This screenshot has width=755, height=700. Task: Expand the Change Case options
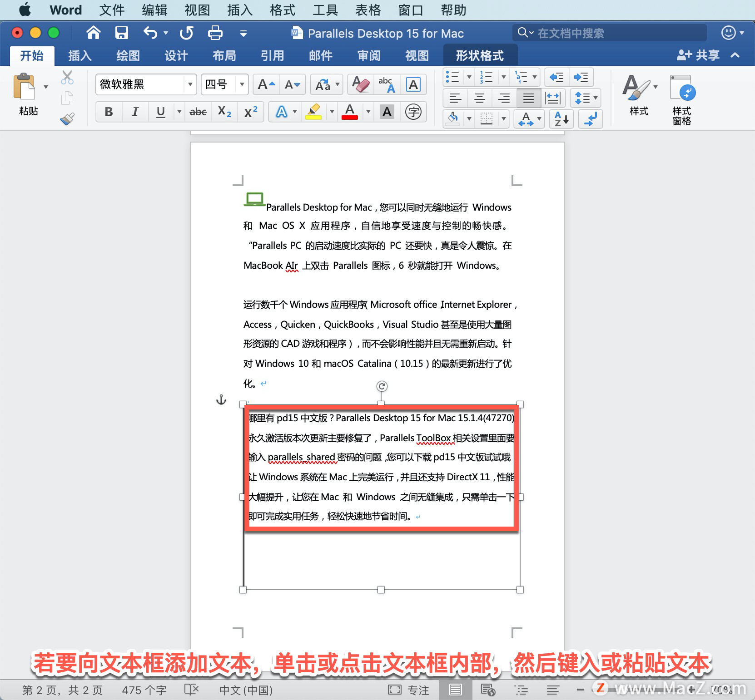point(338,84)
